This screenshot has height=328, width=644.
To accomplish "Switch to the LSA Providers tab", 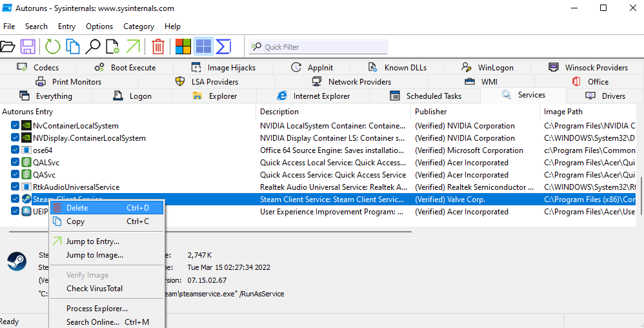I will click(x=206, y=82).
